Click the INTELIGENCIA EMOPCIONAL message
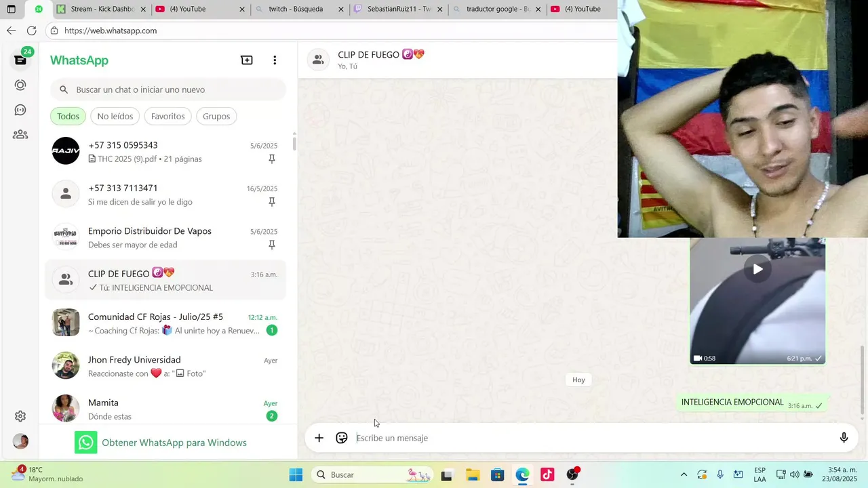The height and width of the screenshot is (488, 868). tap(752, 403)
